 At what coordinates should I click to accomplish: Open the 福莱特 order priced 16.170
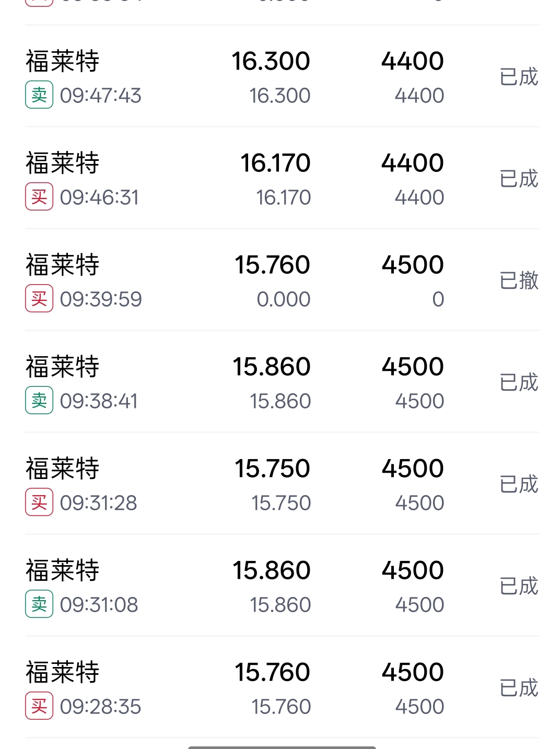coord(282,178)
